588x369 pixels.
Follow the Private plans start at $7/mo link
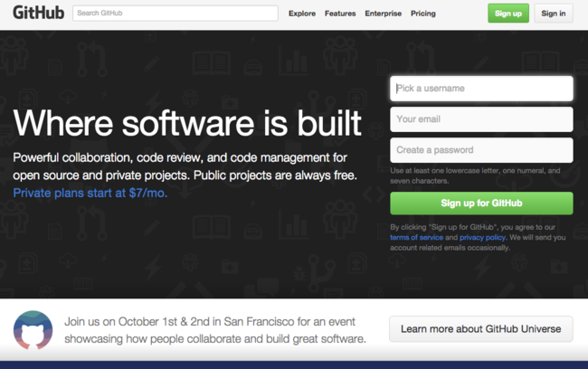tap(90, 194)
